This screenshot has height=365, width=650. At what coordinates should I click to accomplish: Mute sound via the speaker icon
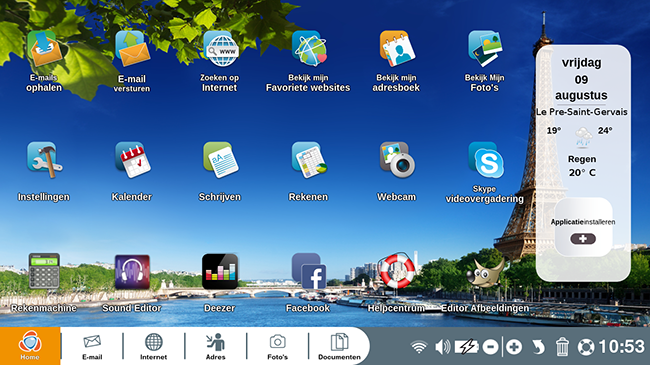(443, 347)
